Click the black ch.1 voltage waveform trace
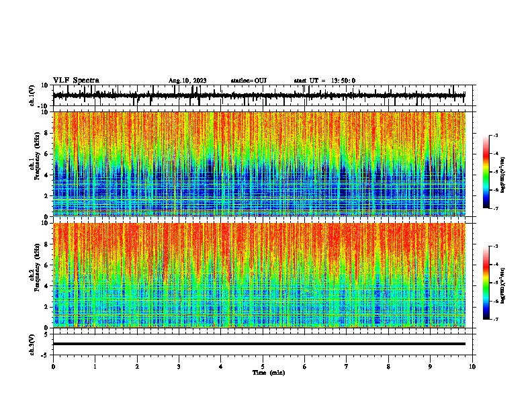The width and height of the screenshot is (532, 411). click(x=259, y=95)
